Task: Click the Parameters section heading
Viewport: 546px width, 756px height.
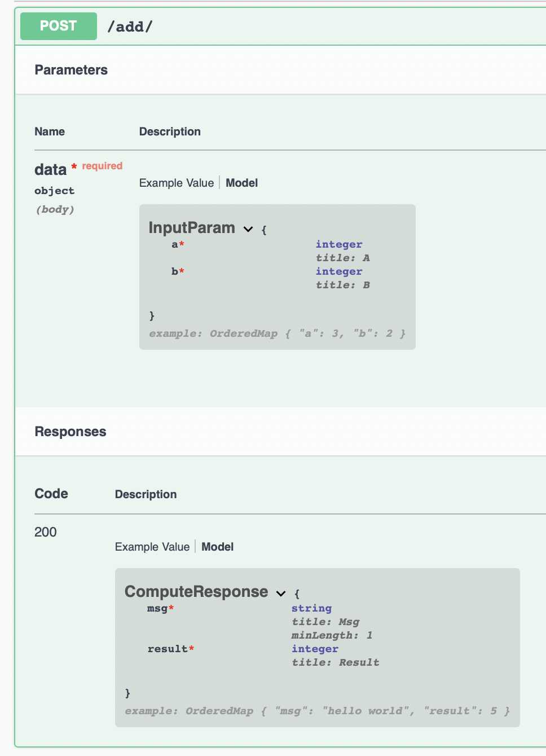Action: coord(71,70)
